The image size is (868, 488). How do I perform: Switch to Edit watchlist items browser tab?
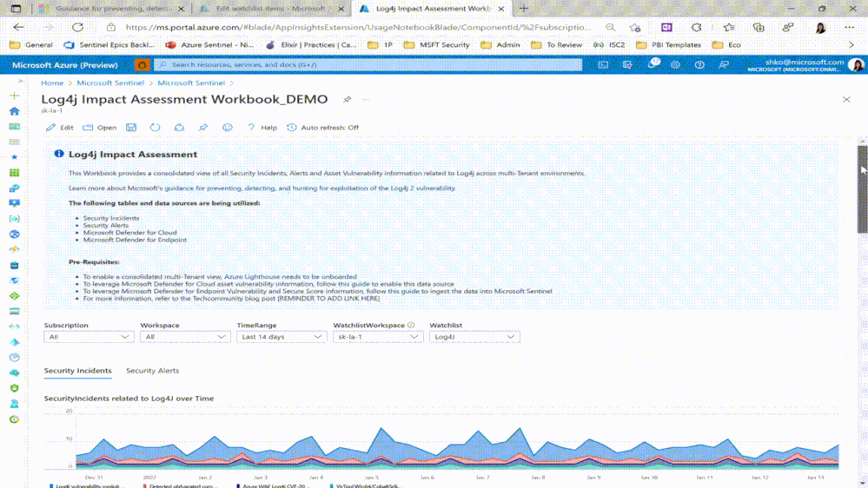pos(271,9)
